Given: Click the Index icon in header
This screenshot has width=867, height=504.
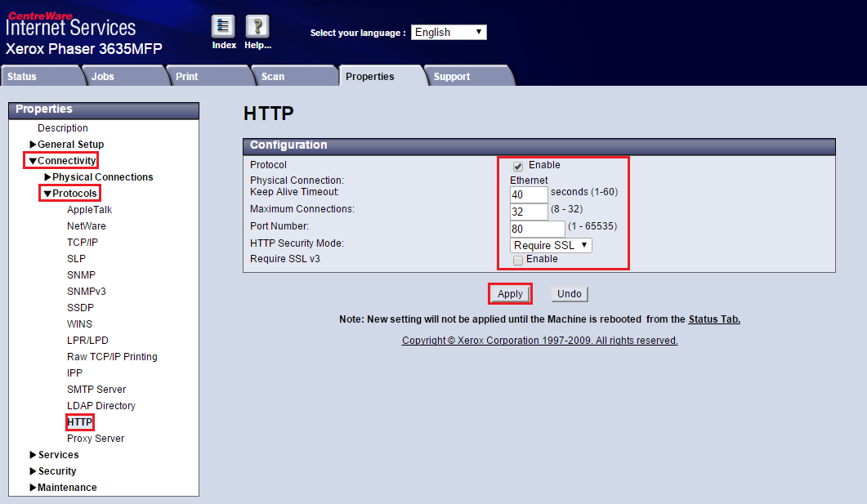Looking at the screenshot, I should pyautogui.click(x=223, y=27).
